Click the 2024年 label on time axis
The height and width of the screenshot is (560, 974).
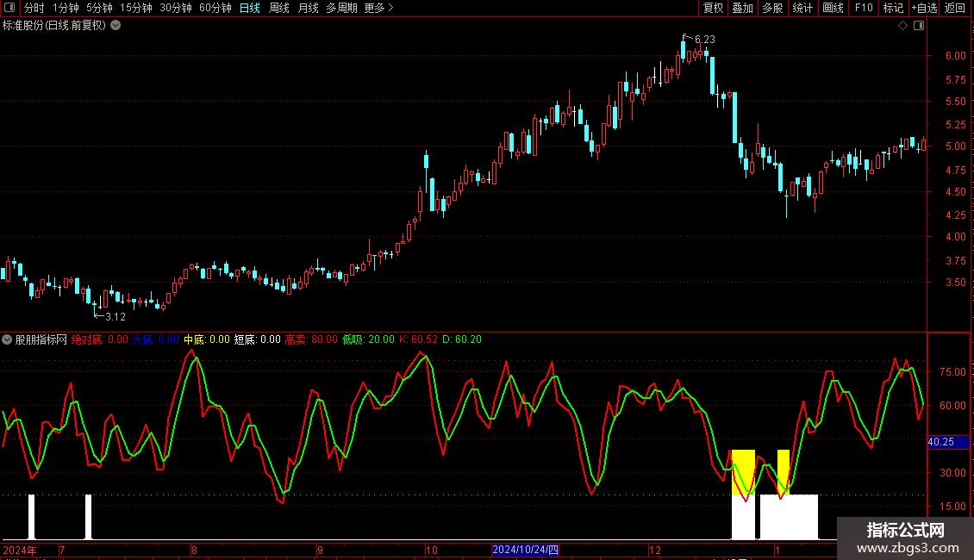(19, 550)
